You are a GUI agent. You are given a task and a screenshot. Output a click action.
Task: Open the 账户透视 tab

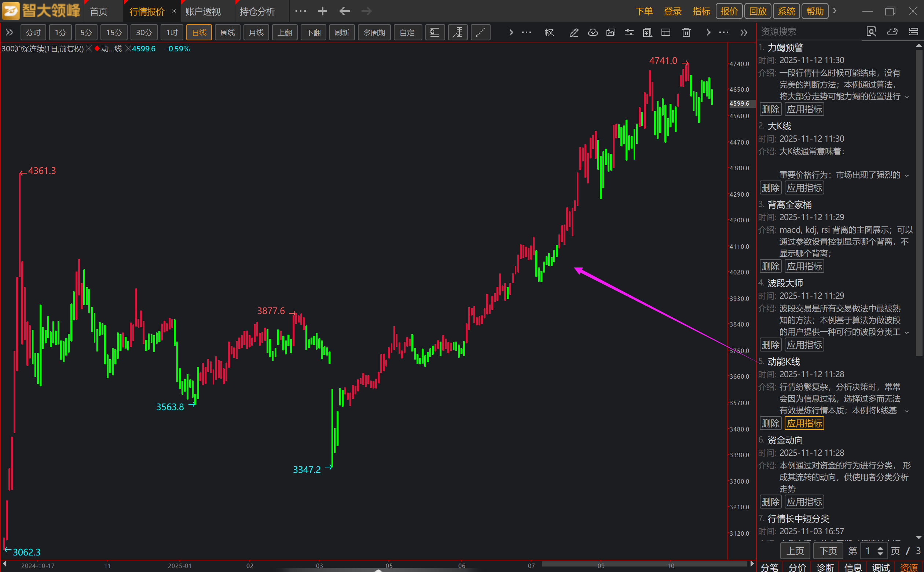click(x=203, y=11)
